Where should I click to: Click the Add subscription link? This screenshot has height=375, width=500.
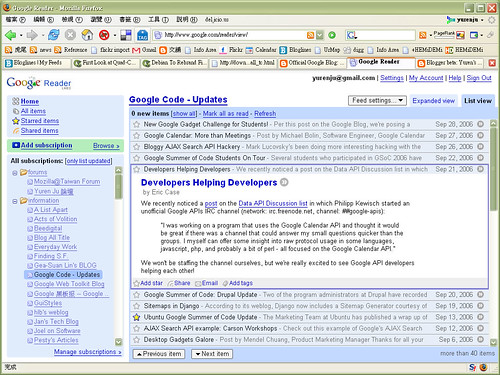coord(46,145)
